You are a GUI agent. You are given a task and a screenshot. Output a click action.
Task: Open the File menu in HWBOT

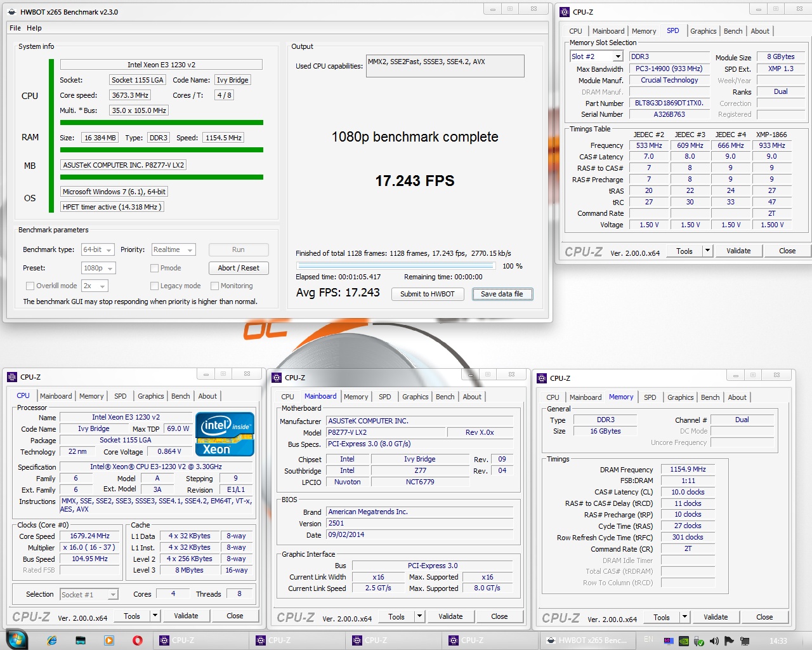(15, 28)
